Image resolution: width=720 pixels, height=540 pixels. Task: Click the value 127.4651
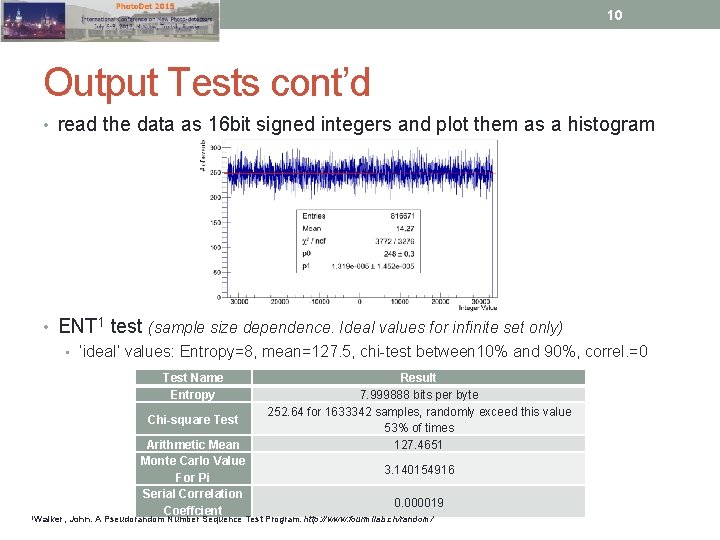click(418, 444)
